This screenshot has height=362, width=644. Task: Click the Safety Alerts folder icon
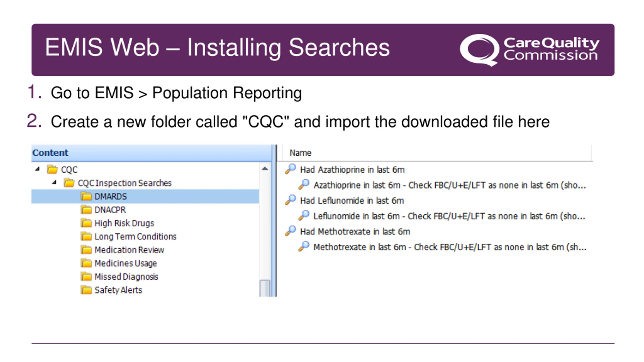tap(86, 290)
